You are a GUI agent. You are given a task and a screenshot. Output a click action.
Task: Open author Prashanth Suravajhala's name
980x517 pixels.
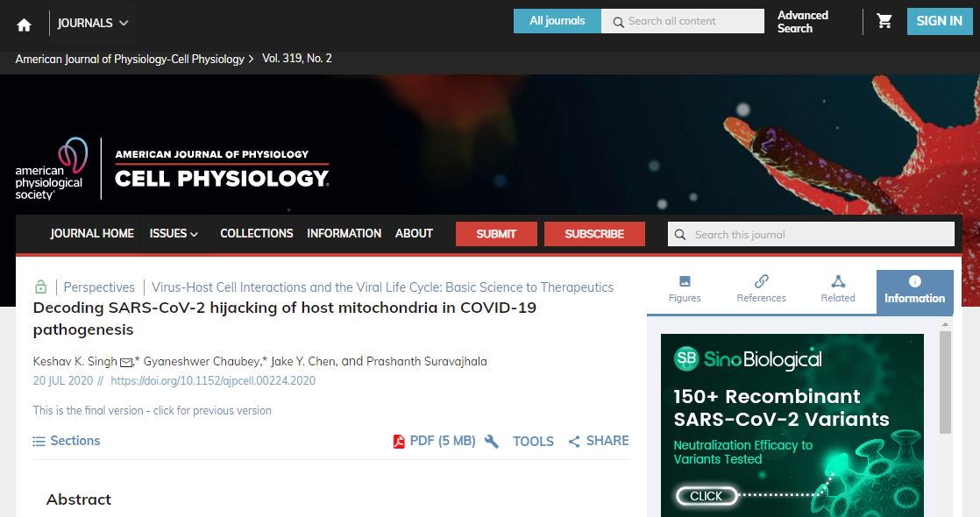(426, 361)
